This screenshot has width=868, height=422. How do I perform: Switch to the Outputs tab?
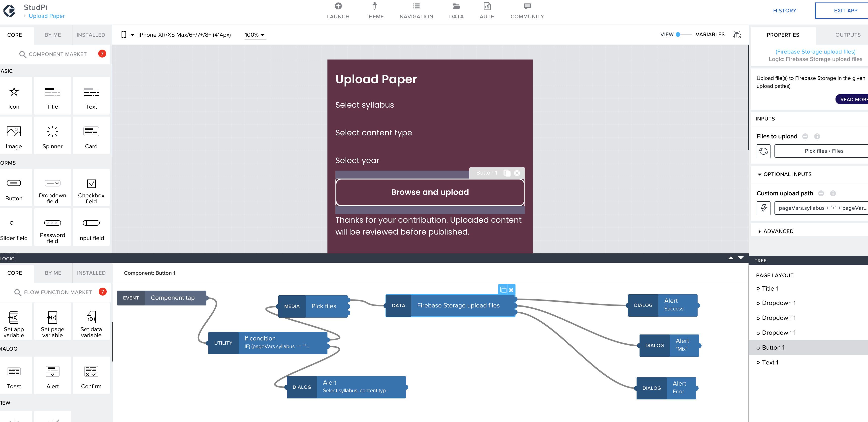847,35
